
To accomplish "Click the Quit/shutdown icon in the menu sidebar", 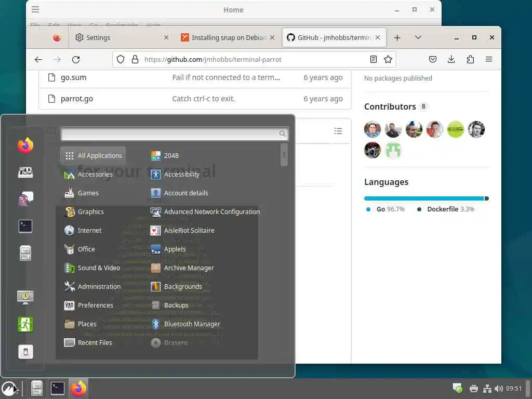I will tap(25, 352).
